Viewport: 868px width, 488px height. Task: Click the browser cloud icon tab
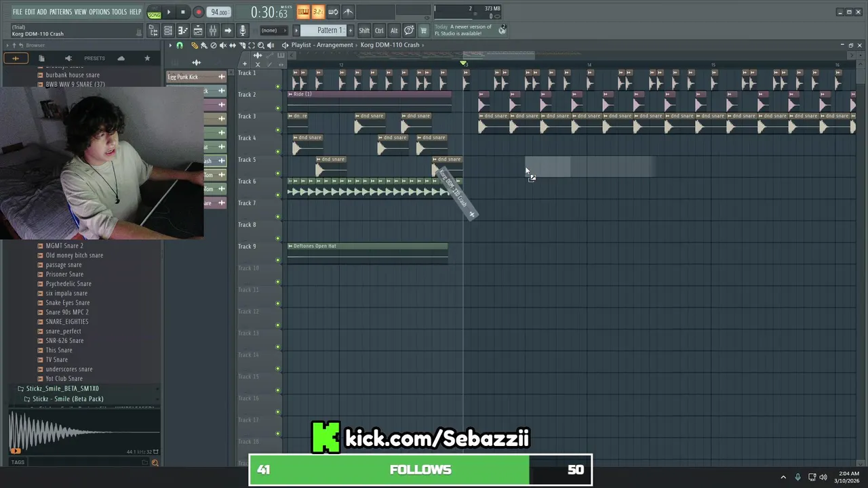[121, 58]
